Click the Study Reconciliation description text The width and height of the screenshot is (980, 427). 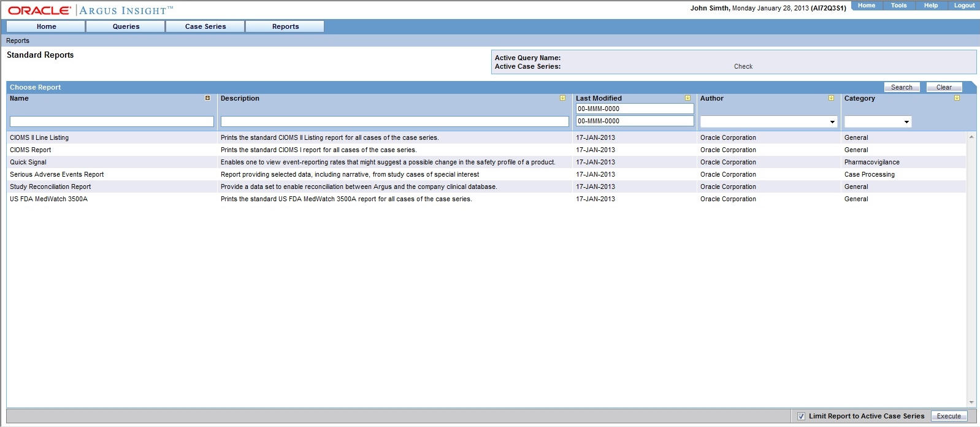359,187
